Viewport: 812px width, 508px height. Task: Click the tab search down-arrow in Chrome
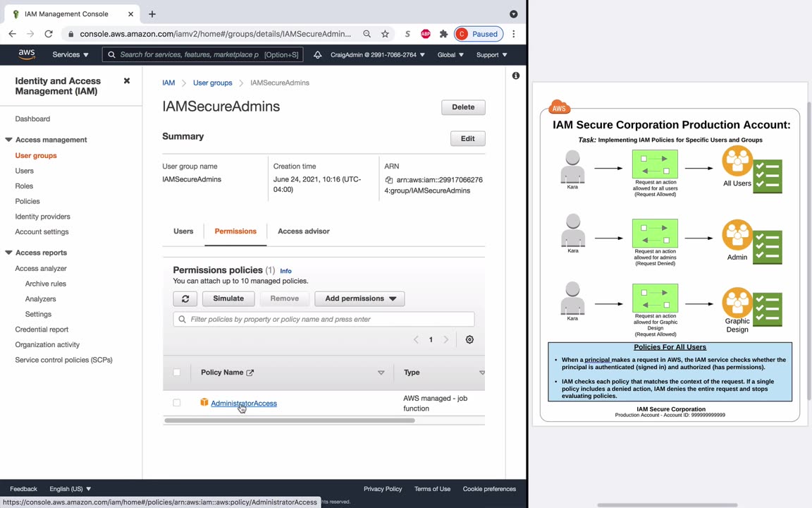pyautogui.click(x=514, y=14)
